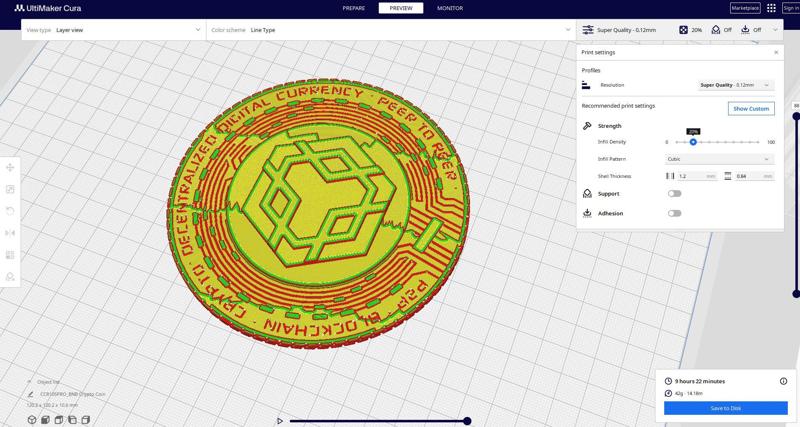Viewport: 800px width, 427px height.
Task: Click the Support section icon
Action: (587, 194)
